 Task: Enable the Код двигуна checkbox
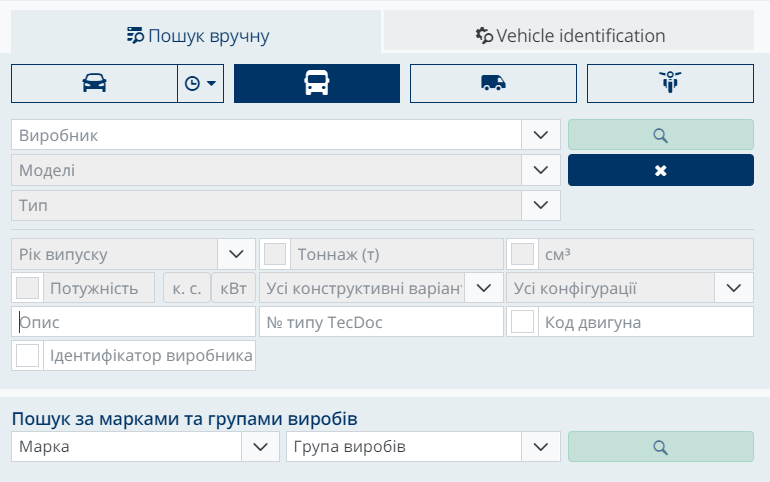tap(522, 322)
